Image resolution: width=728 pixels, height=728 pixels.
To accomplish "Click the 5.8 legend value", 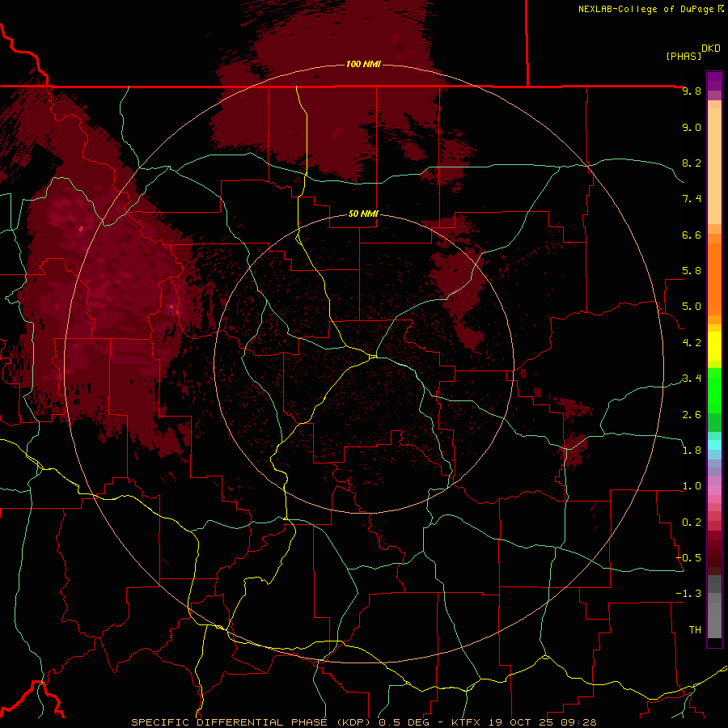I will [x=692, y=270].
